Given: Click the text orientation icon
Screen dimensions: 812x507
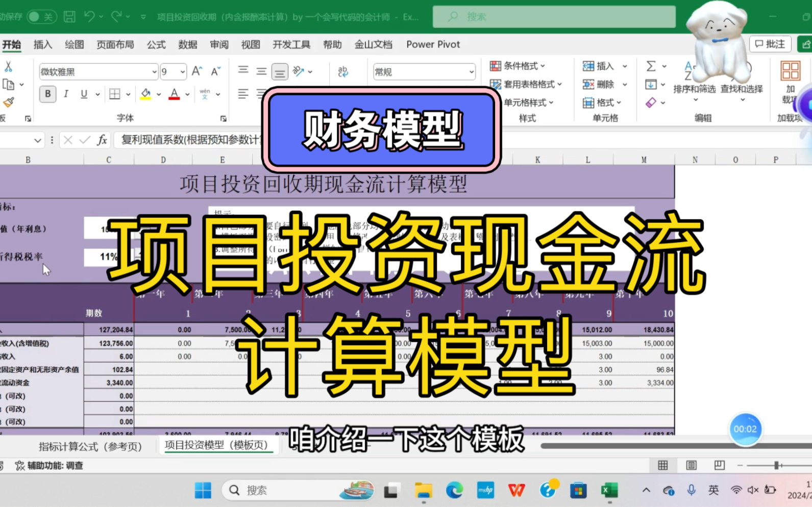Looking at the screenshot, I should tap(299, 71).
